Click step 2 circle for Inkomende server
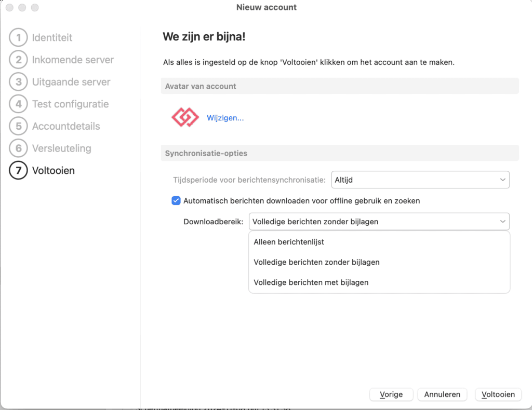The width and height of the screenshot is (532, 410). (x=18, y=60)
